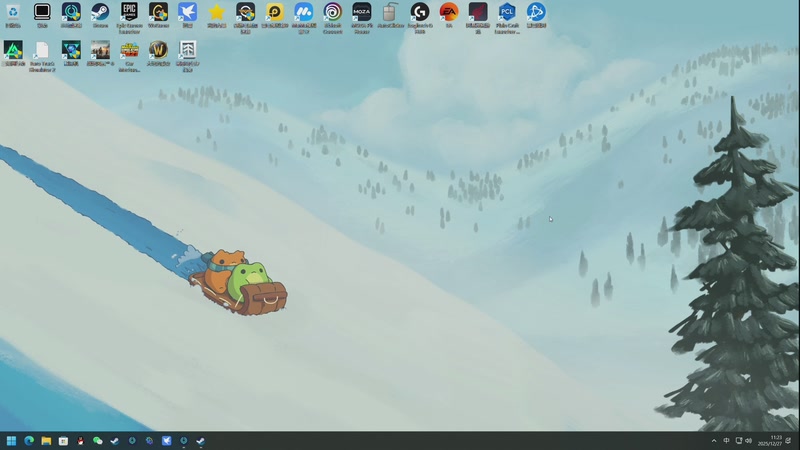Open the Recycle Bin desktop icon
The width and height of the screenshot is (800, 450).
[x=13, y=15]
